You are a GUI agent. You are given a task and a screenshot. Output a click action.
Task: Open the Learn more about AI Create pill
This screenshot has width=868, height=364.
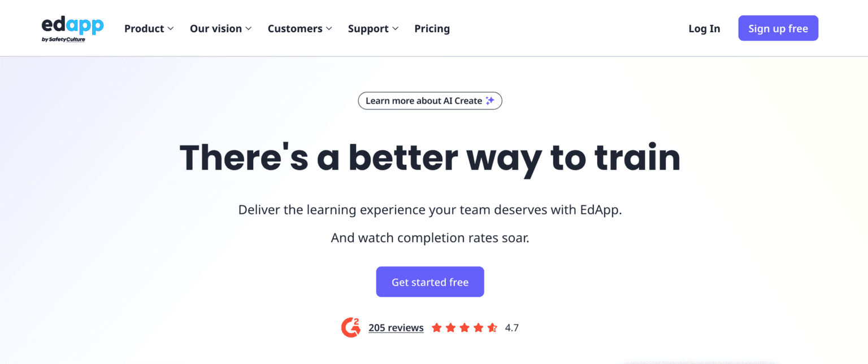424,101
